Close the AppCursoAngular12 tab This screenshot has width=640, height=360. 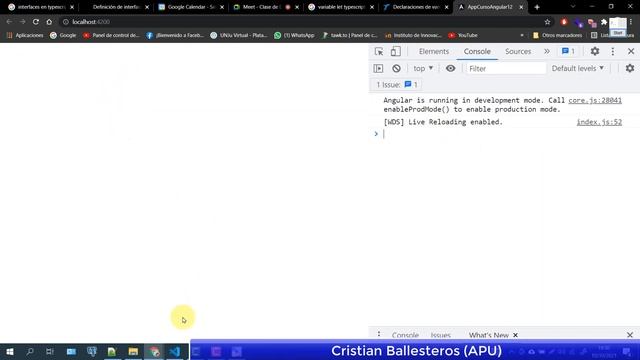[521, 7]
